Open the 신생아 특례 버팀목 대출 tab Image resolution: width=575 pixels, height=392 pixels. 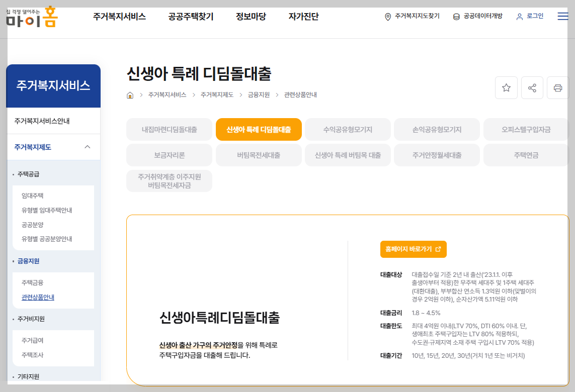coord(347,155)
